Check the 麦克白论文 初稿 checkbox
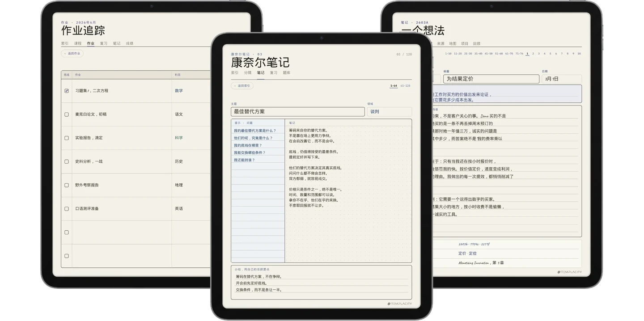644x321 pixels. pyautogui.click(x=67, y=114)
